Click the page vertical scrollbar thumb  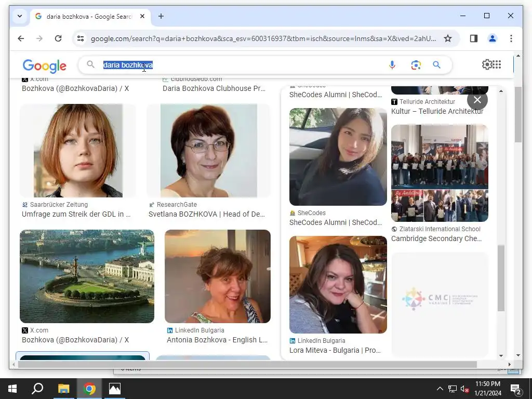pos(518,114)
